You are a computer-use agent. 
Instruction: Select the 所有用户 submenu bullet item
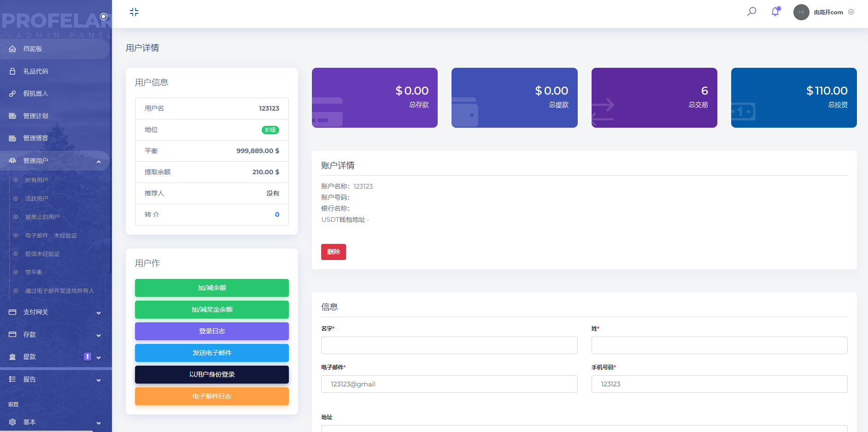click(x=16, y=180)
